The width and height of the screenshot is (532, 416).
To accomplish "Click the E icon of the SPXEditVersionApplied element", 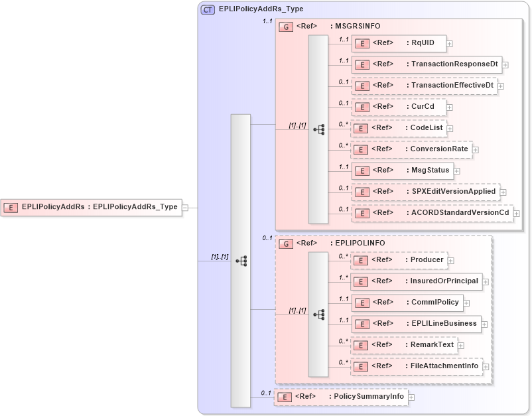I will (362, 192).
